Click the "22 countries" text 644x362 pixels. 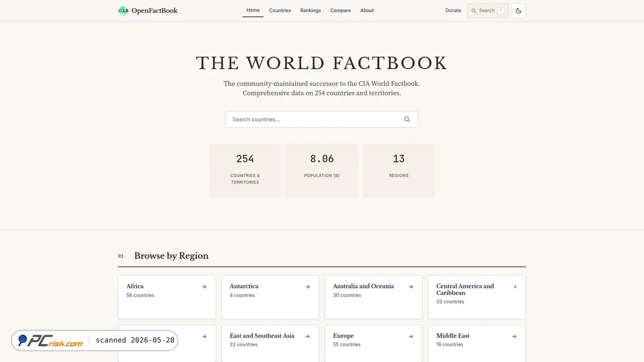tap(244, 344)
